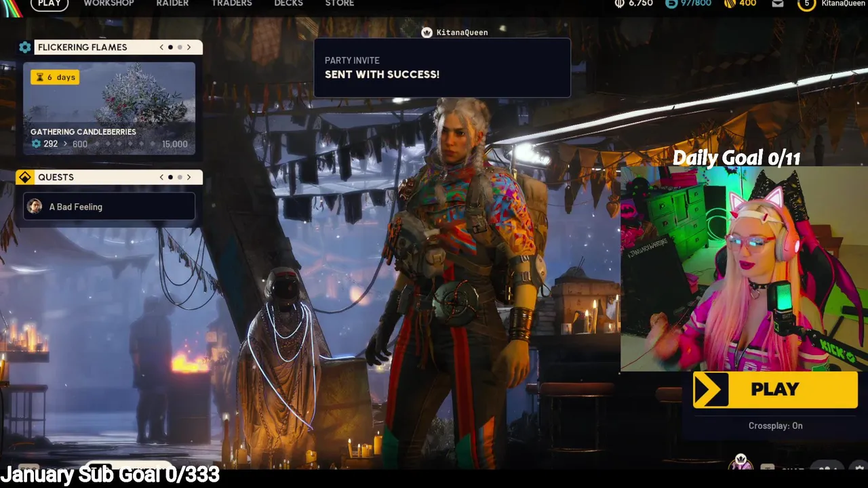Go to previous Quests page arrow
This screenshot has width=868, height=488.
tap(161, 178)
